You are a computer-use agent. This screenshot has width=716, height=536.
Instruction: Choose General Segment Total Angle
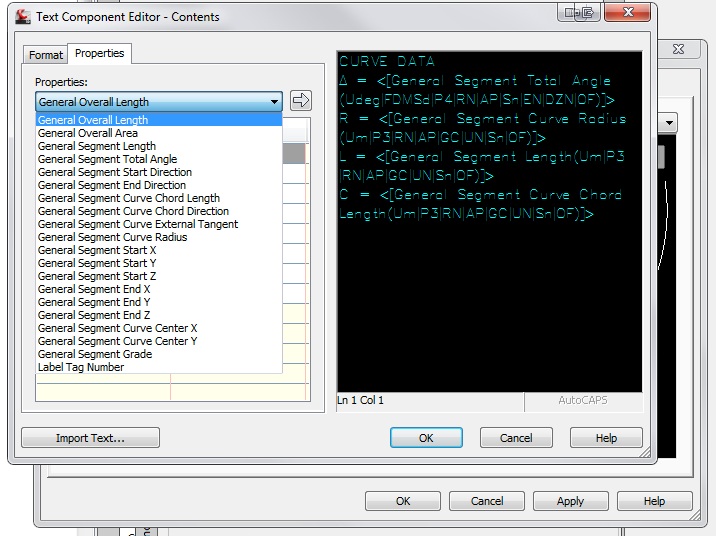pyautogui.click(x=158, y=159)
